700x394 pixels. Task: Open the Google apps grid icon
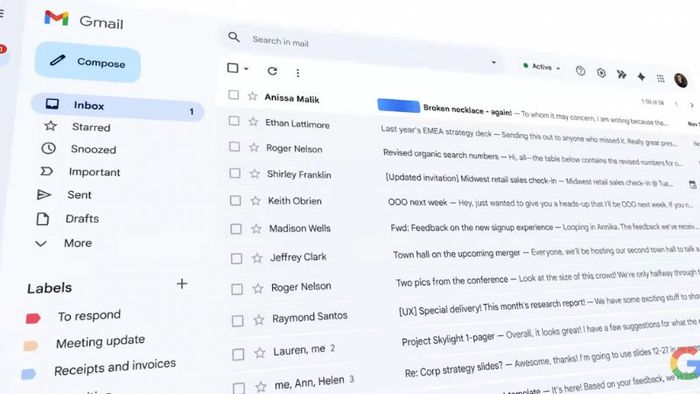pyautogui.click(x=661, y=79)
